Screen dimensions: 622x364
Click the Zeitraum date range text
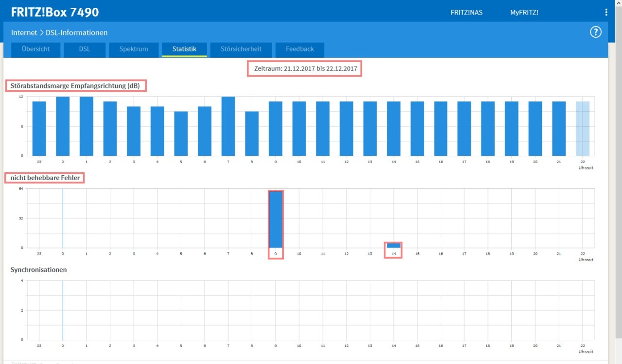(306, 69)
